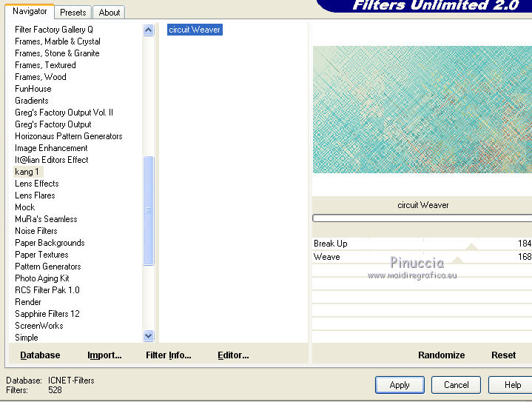Select Lens Effects category

tap(37, 184)
